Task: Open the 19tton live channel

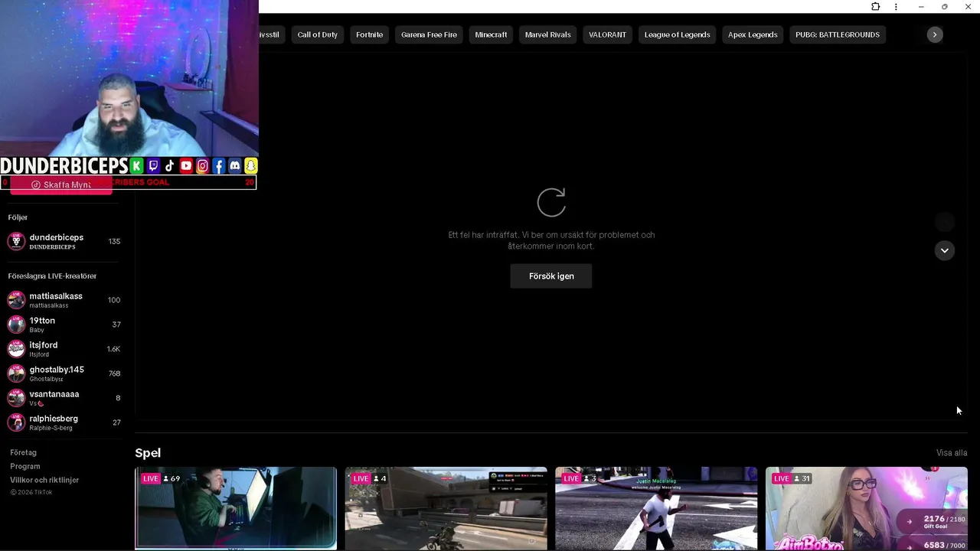Action: pyautogui.click(x=64, y=324)
